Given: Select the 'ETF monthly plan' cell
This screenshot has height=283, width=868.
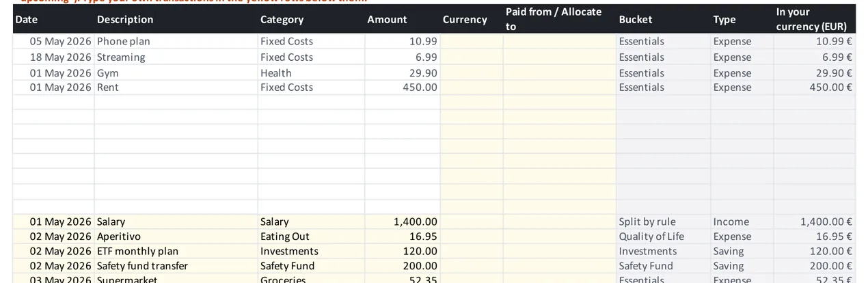Looking at the screenshot, I should click(176, 251).
